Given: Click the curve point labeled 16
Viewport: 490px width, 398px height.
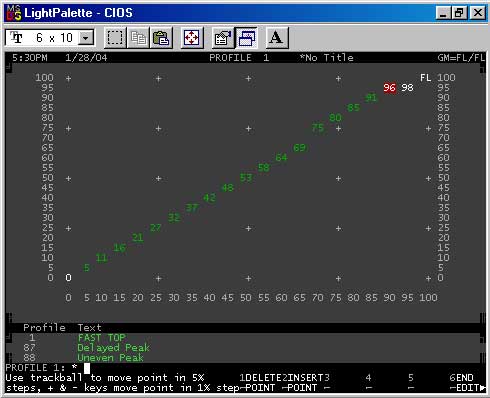Looking at the screenshot, I should [x=120, y=248].
